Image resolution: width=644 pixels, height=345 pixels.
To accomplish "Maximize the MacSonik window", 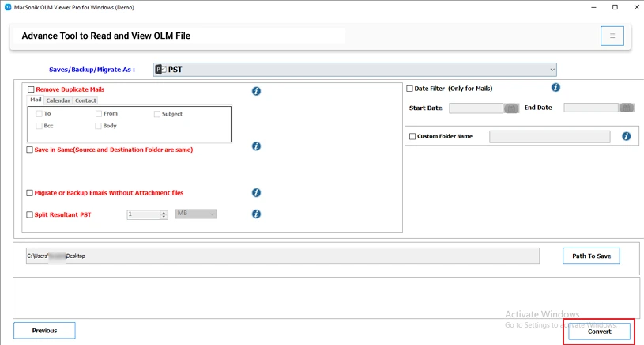I will [x=615, y=7].
